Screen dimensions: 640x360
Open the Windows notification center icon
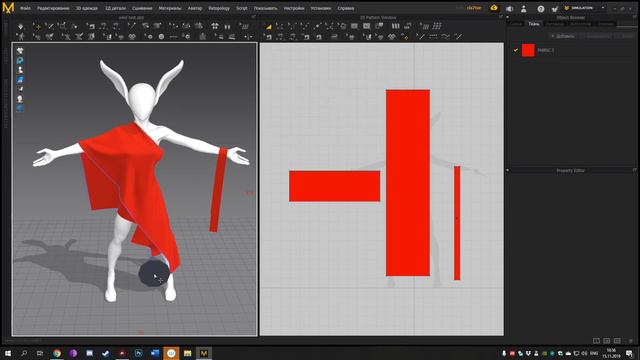[x=630, y=353]
